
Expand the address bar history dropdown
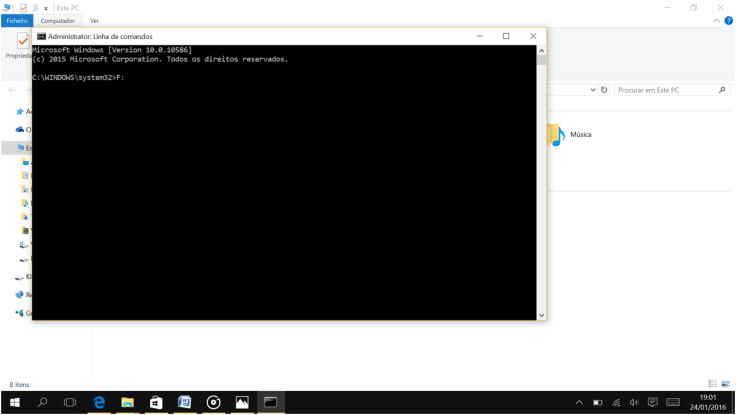592,90
